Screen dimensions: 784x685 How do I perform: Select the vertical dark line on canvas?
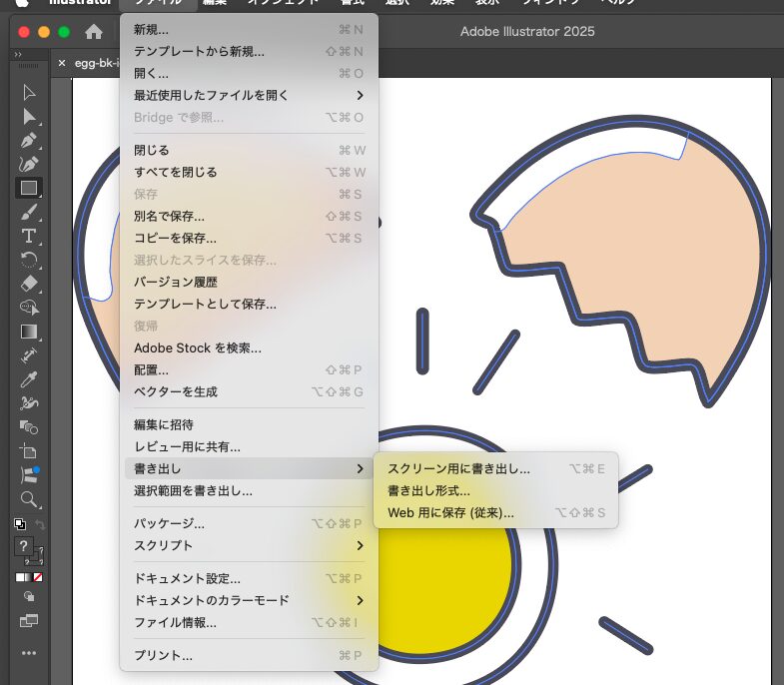click(422, 341)
